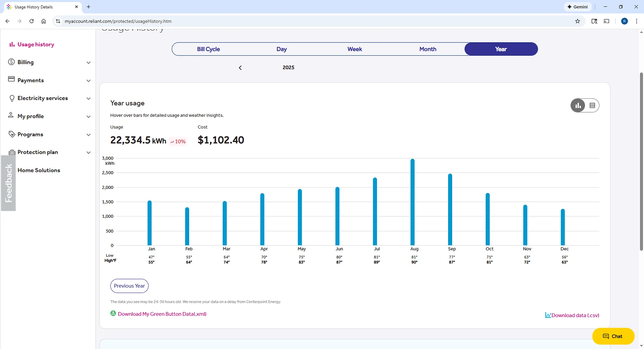Switch to table list view
Image resolution: width=644 pixels, height=349 pixels.
click(x=592, y=105)
